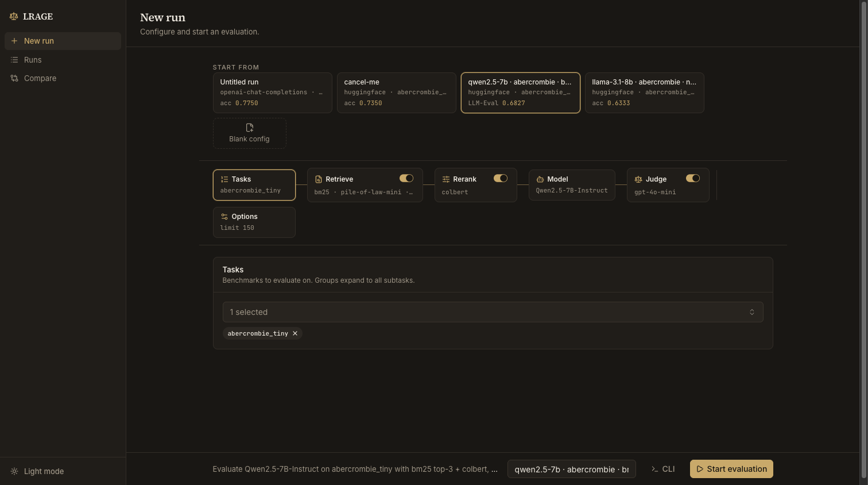Click the 'colbert' rerank value
The height and width of the screenshot is (485, 868).
455,193
